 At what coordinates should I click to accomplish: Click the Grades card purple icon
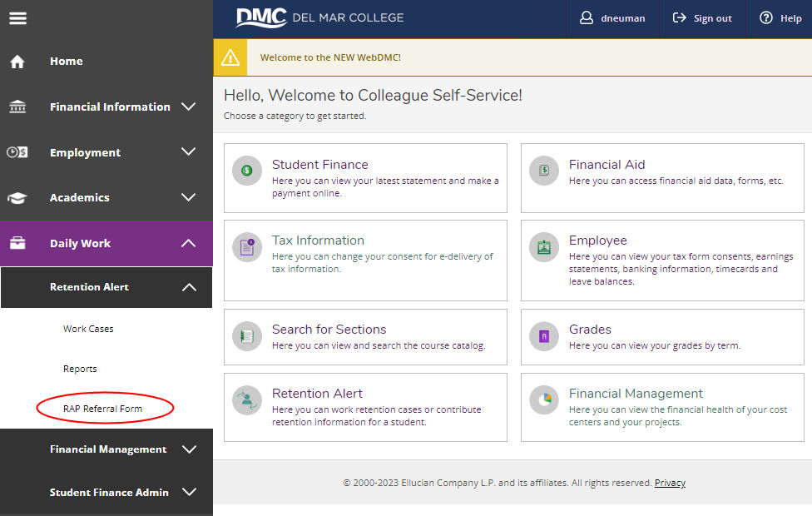coord(544,336)
